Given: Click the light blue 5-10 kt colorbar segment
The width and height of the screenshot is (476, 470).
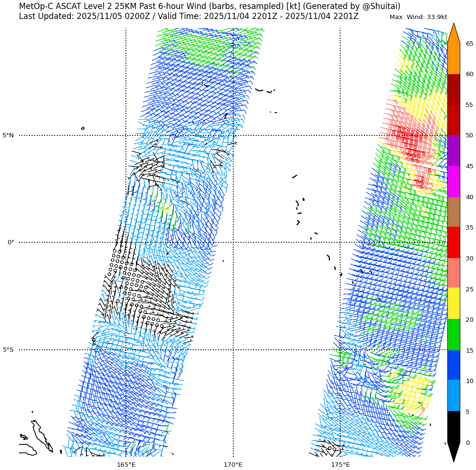Looking at the screenshot, I should point(454,395).
